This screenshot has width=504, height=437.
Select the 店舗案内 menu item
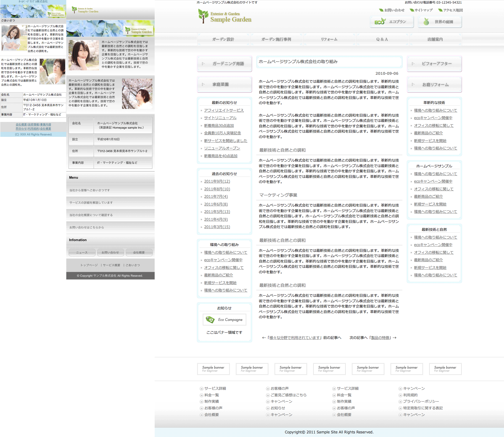435,39
